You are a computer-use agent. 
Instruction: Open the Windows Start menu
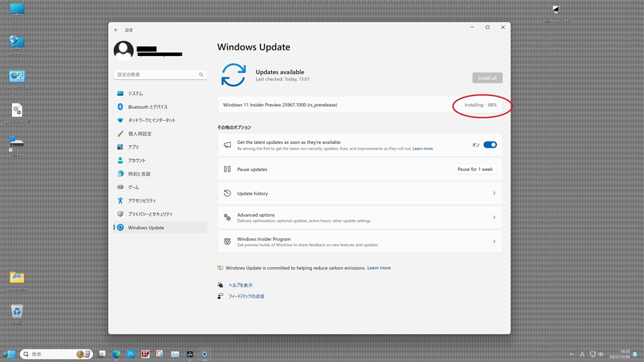(11, 354)
